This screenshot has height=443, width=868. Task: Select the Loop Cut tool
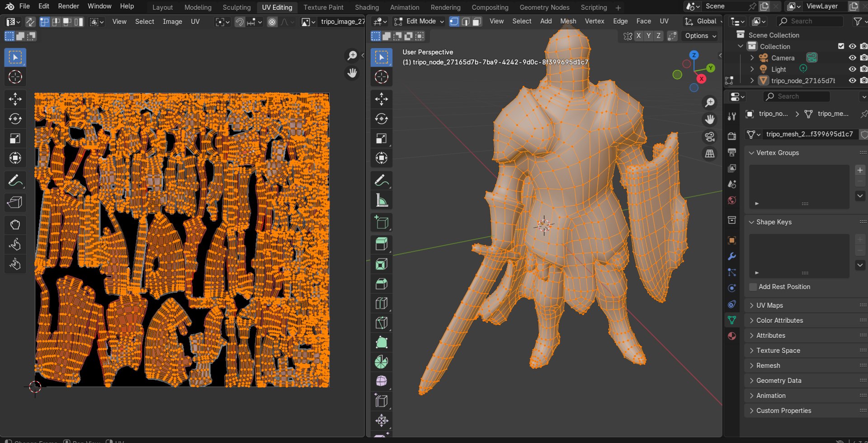click(x=381, y=303)
